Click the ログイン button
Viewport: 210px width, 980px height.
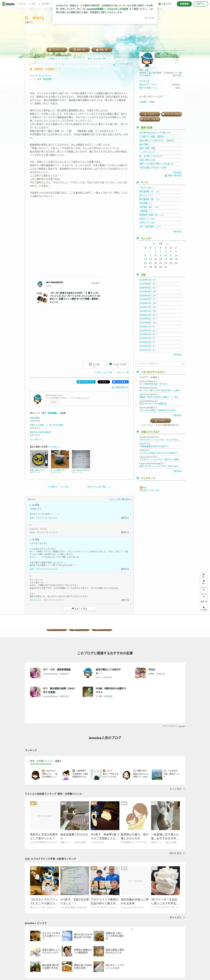tap(201, 4)
